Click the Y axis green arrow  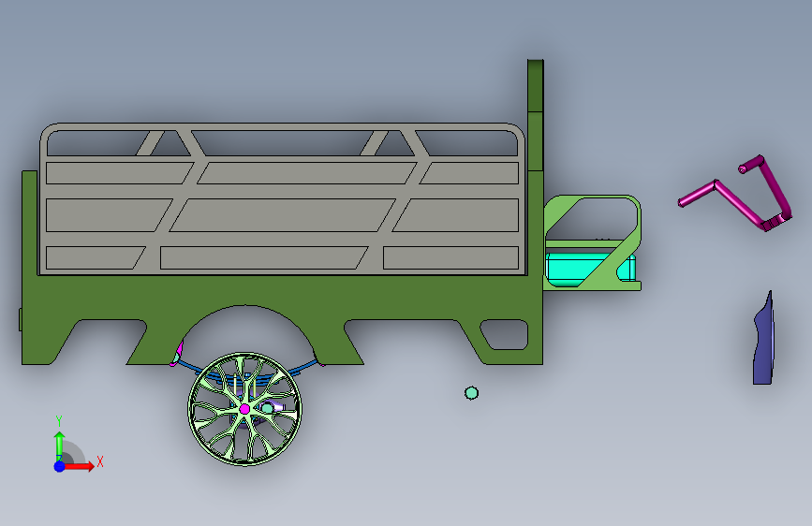tap(60, 445)
